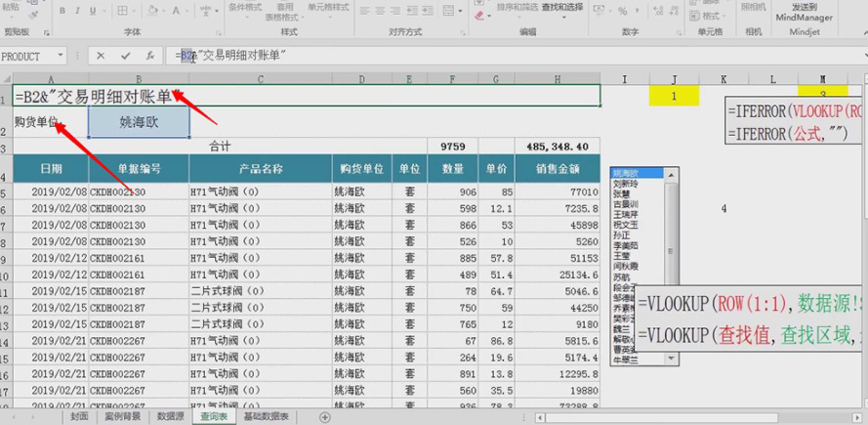Center cell text horizontally
Image resolution: width=868 pixels, height=425 pixels.
pyautogui.click(x=380, y=11)
